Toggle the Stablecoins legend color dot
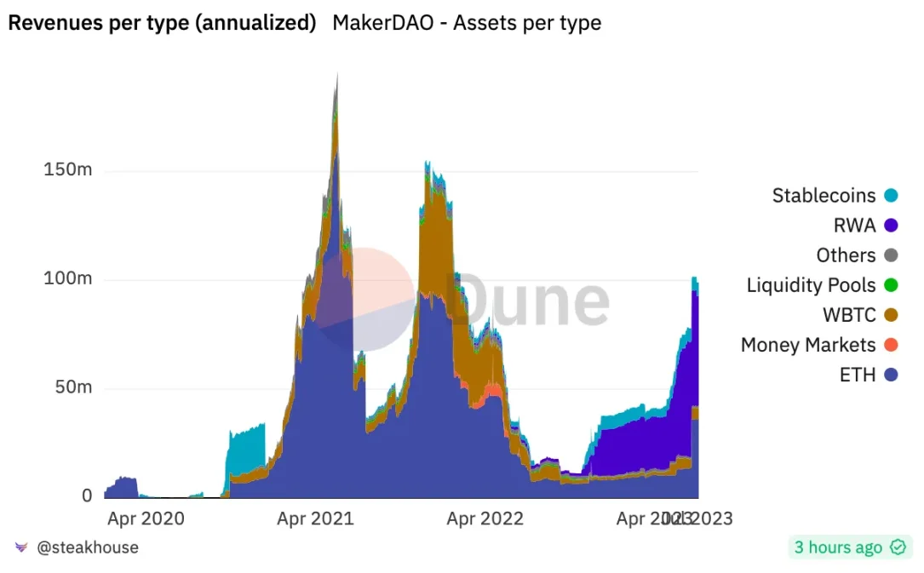Viewport: 924px width, 573px height. [x=891, y=196]
